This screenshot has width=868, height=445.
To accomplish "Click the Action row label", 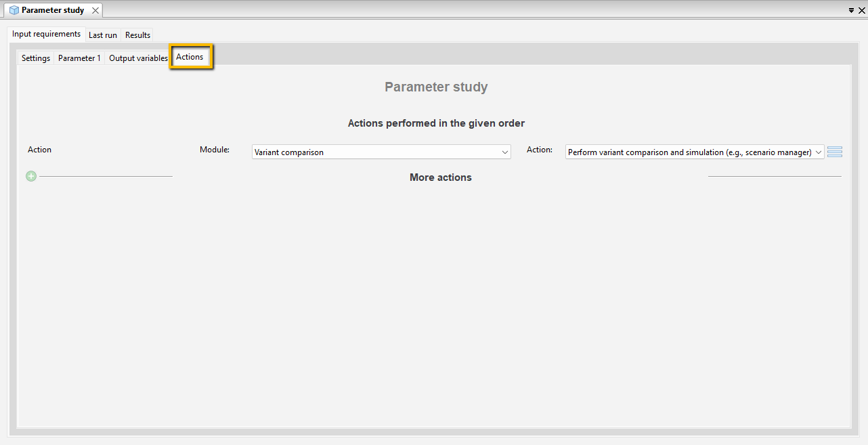I will click(x=39, y=150).
